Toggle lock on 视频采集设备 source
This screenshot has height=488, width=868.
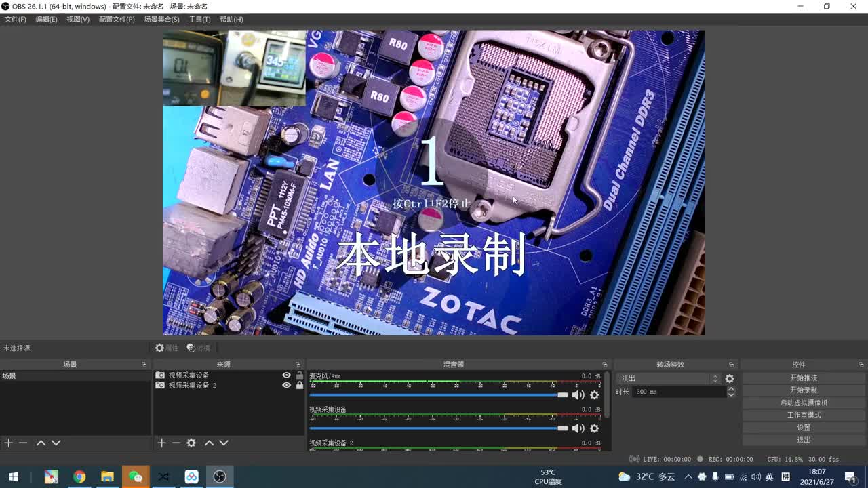click(300, 375)
